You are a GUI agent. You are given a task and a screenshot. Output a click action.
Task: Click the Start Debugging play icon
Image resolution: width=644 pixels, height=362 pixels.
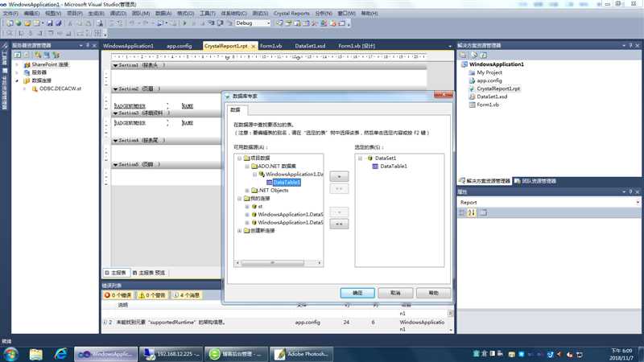185,23
